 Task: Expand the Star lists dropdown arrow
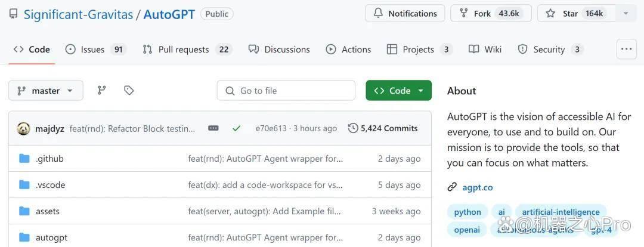pyautogui.click(x=626, y=14)
